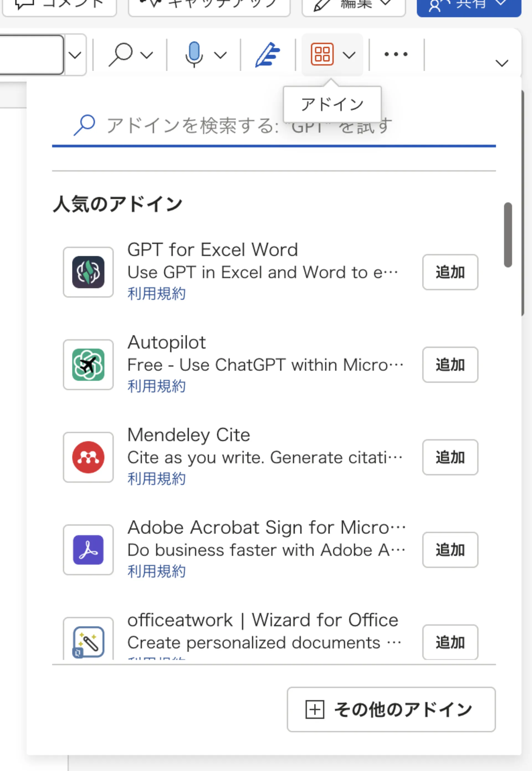Click the search magnifier icon in toolbar

pos(121,54)
